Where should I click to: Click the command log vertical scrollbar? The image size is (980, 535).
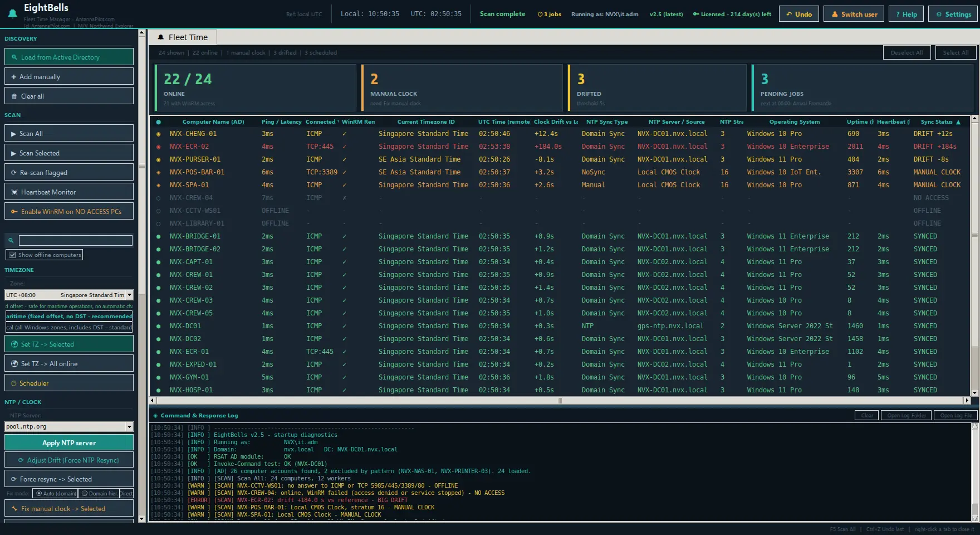[x=975, y=471]
